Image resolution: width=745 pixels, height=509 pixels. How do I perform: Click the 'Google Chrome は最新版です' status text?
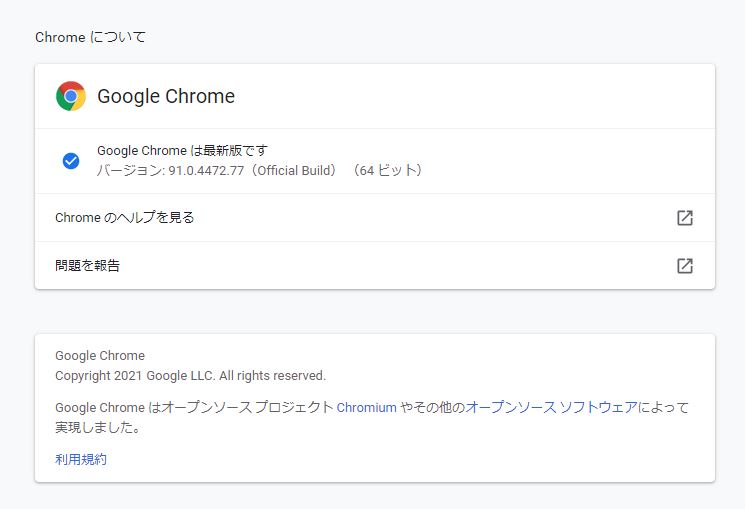[182, 151]
